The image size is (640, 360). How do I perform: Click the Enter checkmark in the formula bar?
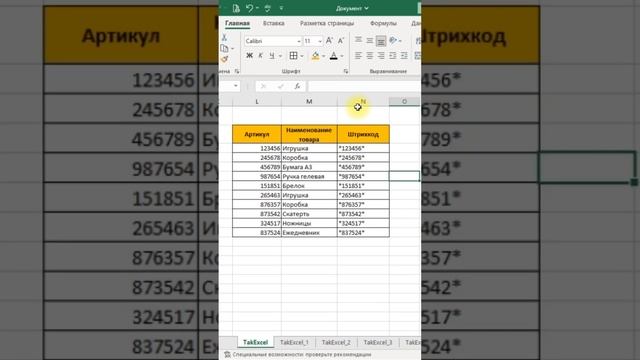[280, 86]
